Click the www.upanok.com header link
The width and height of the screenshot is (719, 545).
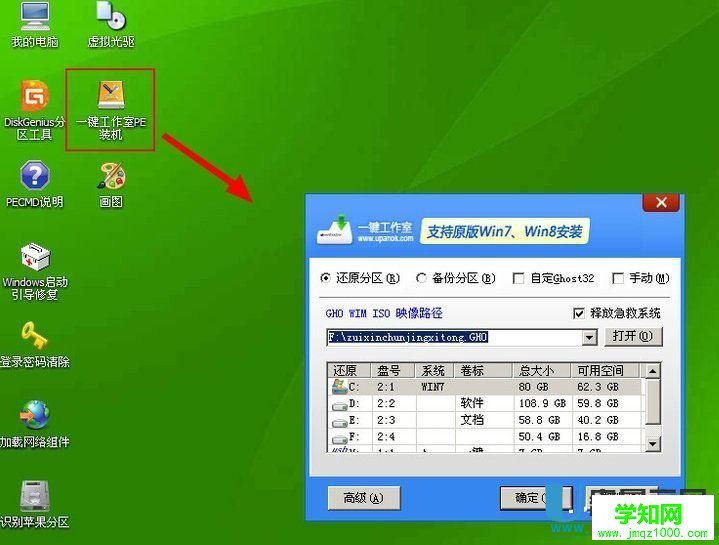385,239
